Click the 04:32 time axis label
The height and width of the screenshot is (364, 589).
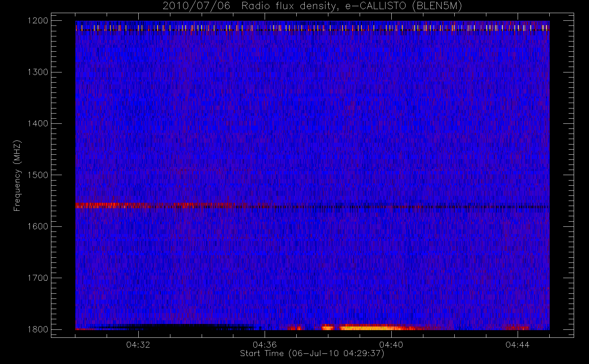138,345
